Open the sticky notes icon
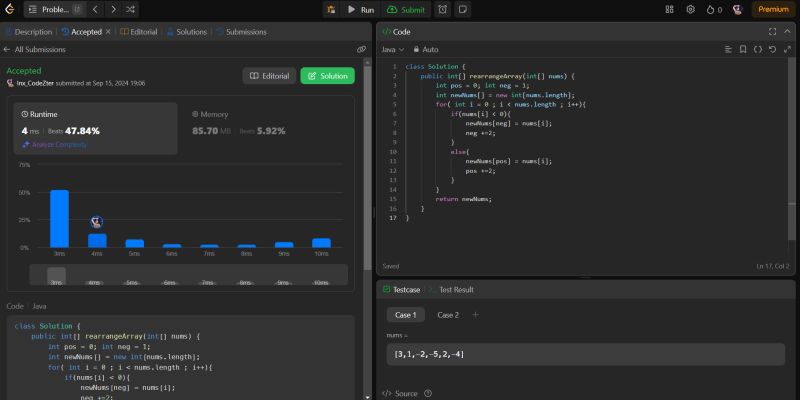The height and width of the screenshot is (400, 800). (462, 9)
